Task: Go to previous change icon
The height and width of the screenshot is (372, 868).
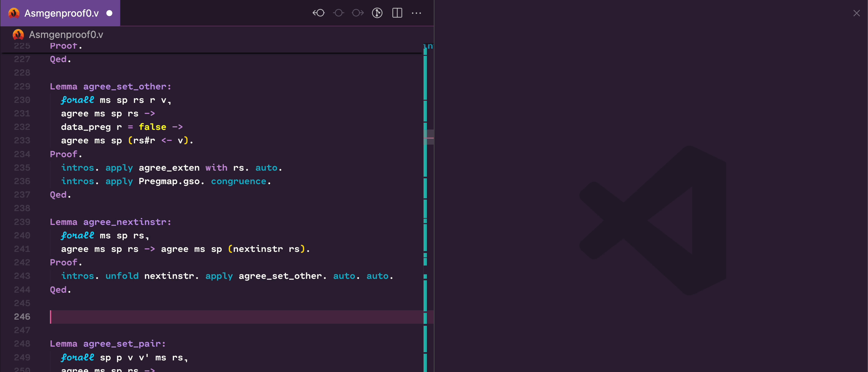Action: tap(318, 13)
